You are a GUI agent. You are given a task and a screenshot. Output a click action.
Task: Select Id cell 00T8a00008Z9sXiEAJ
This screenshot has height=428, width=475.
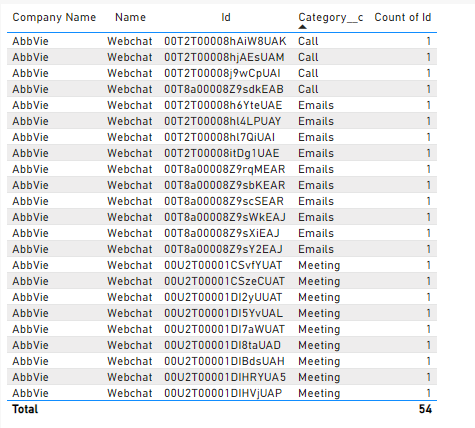222,233
